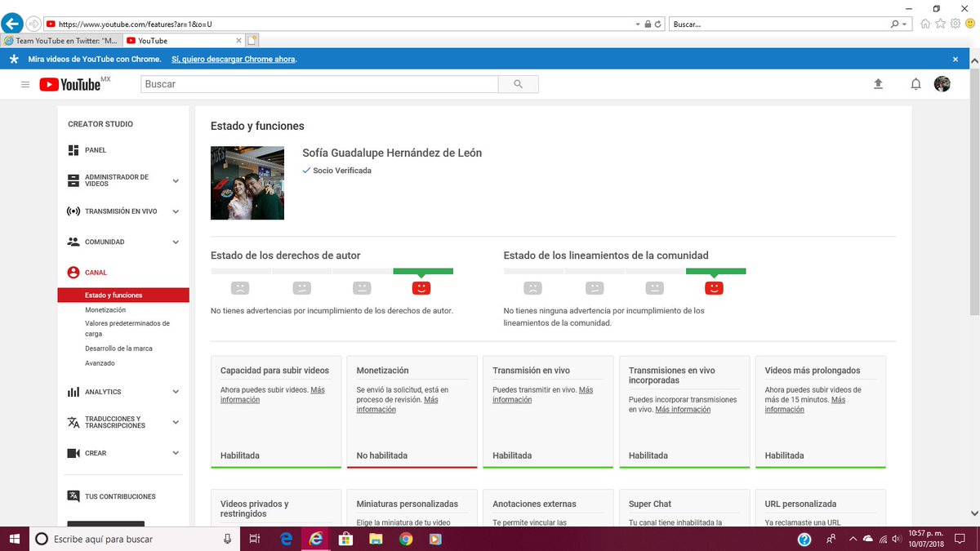Click Más información in Videos más prolongados
Image resolution: width=980 pixels, height=551 pixels.
pyautogui.click(x=805, y=405)
